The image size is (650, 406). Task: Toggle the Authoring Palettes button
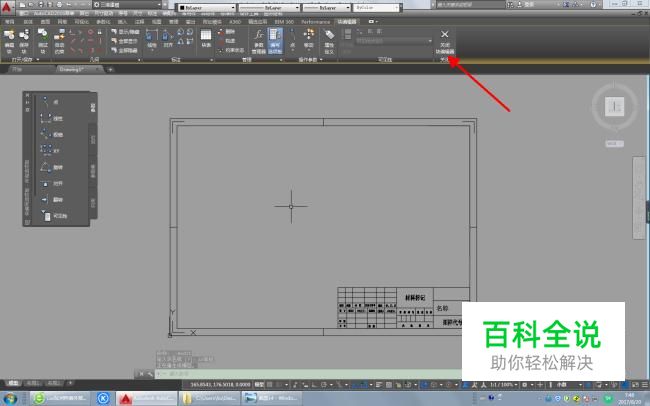click(x=275, y=41)
